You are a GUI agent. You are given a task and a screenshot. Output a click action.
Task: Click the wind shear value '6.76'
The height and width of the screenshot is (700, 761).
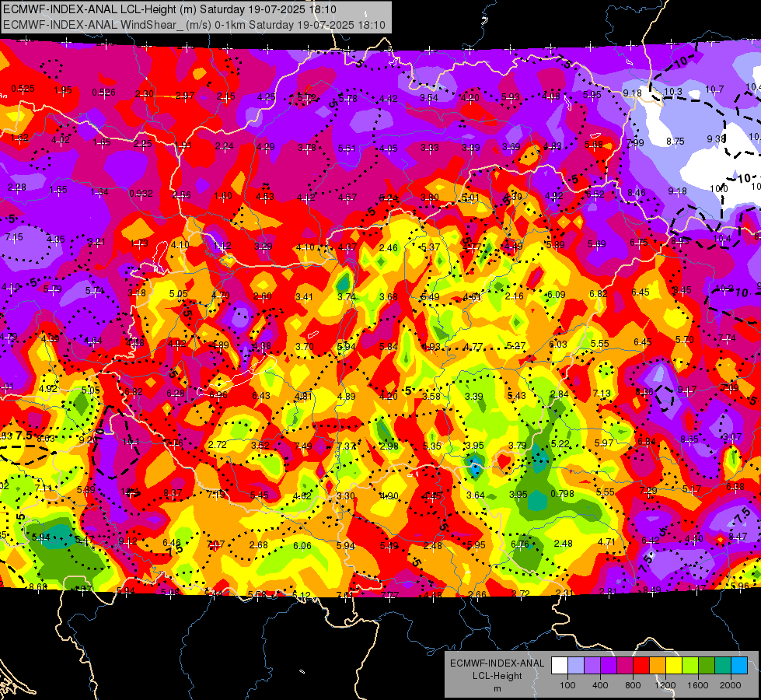pos(519,544)
